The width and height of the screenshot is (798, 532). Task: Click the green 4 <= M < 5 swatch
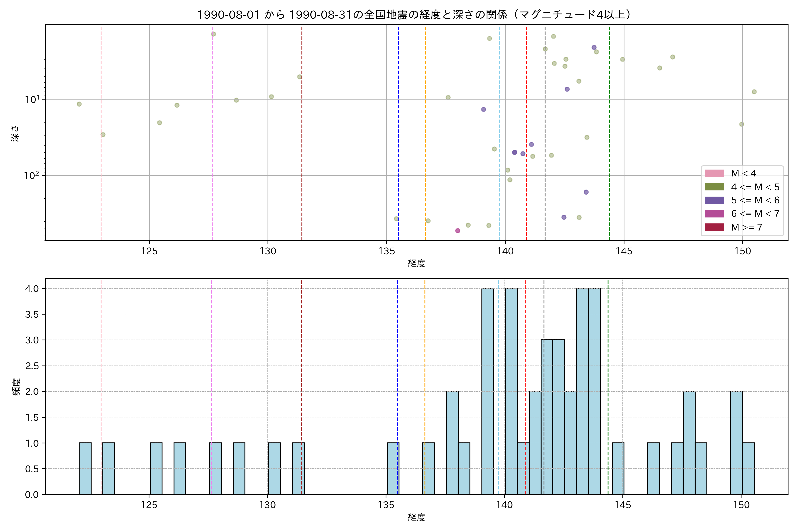714,187
